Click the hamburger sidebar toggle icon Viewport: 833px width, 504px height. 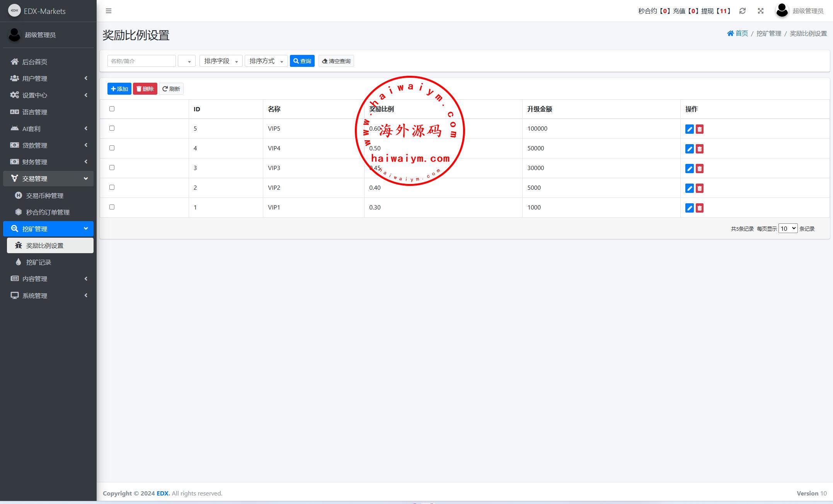pyautogui.click(x=109, y=11)
